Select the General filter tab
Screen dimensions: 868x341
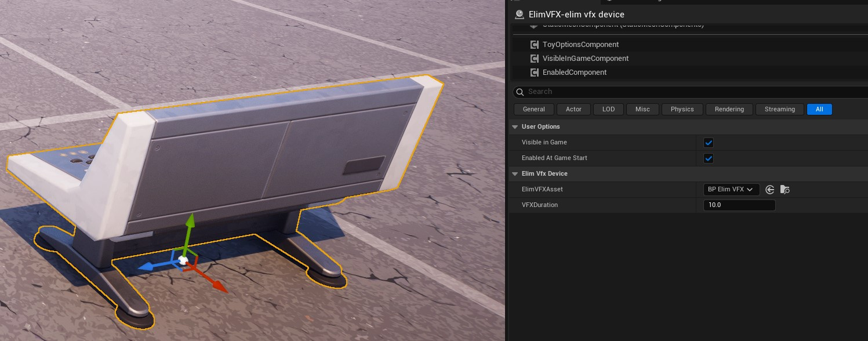534,109
